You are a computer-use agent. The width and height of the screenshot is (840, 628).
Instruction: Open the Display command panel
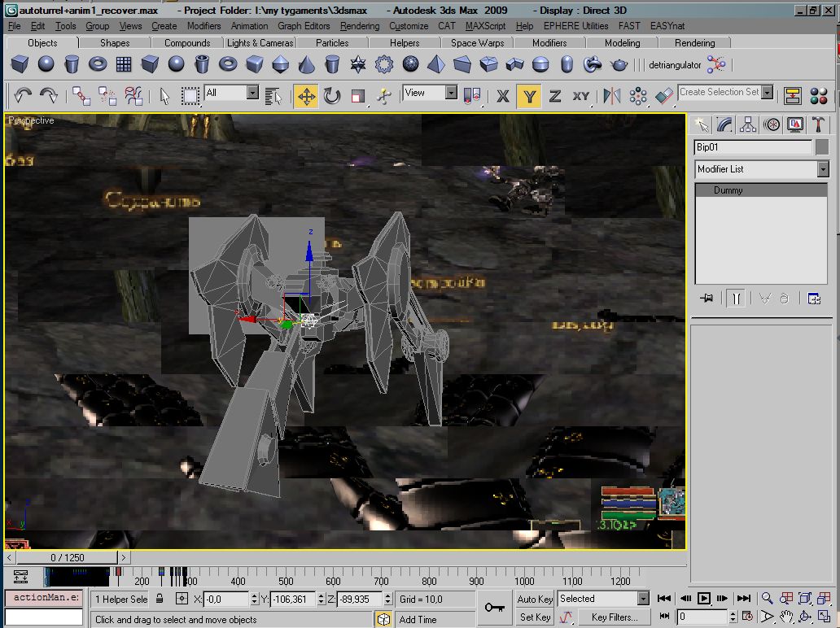pyautogui.click(x=795, y=124)
